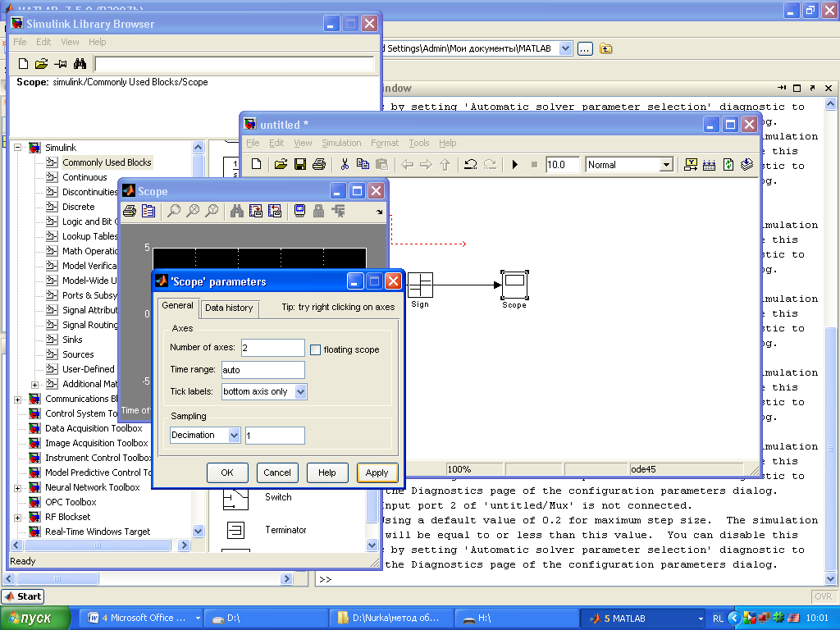Click simulation stop time field 10.0
The height and width of the screenshot is (630, 840).
tap(563, 165)
